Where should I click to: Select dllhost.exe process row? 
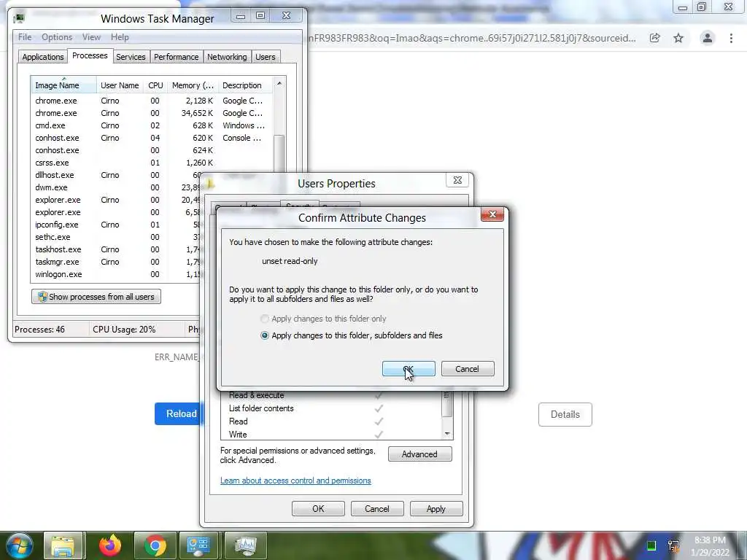[116, 175]
